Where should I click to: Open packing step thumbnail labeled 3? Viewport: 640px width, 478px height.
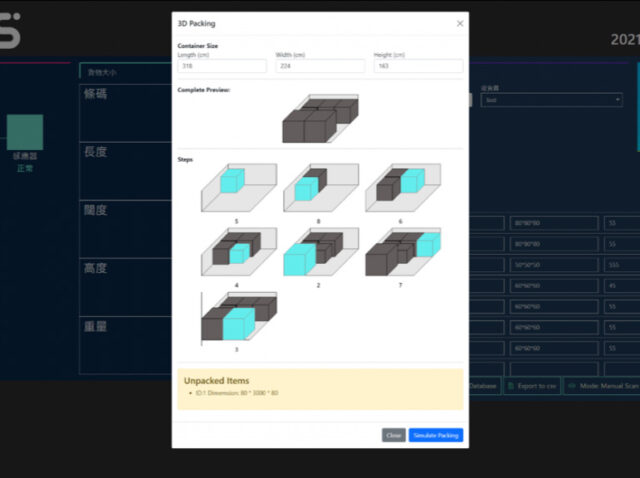238,317
